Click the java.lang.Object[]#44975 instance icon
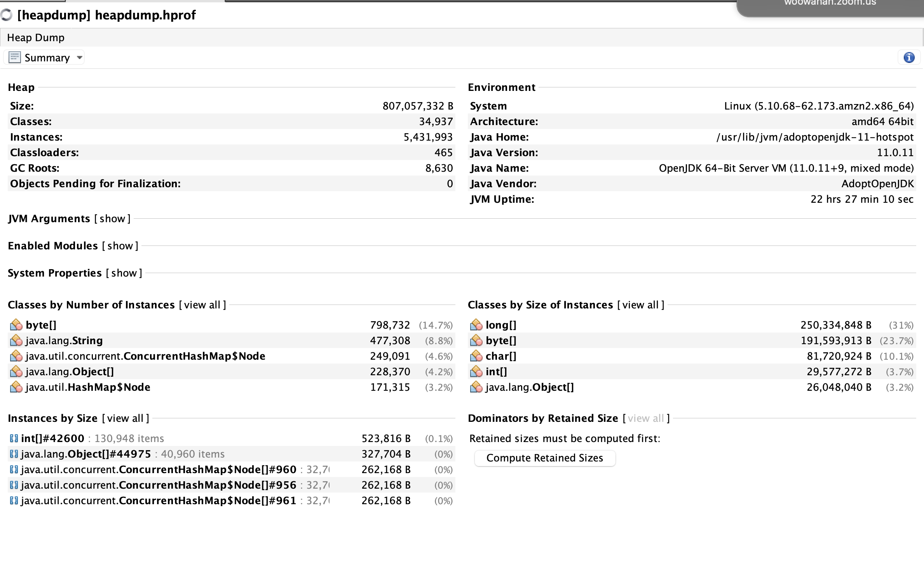 tap(14, 454)
